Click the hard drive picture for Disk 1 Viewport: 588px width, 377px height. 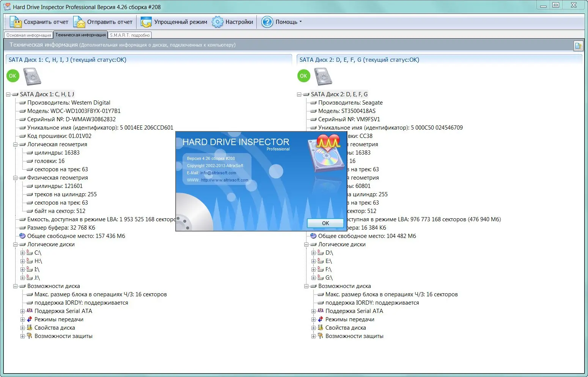point(32,77)
